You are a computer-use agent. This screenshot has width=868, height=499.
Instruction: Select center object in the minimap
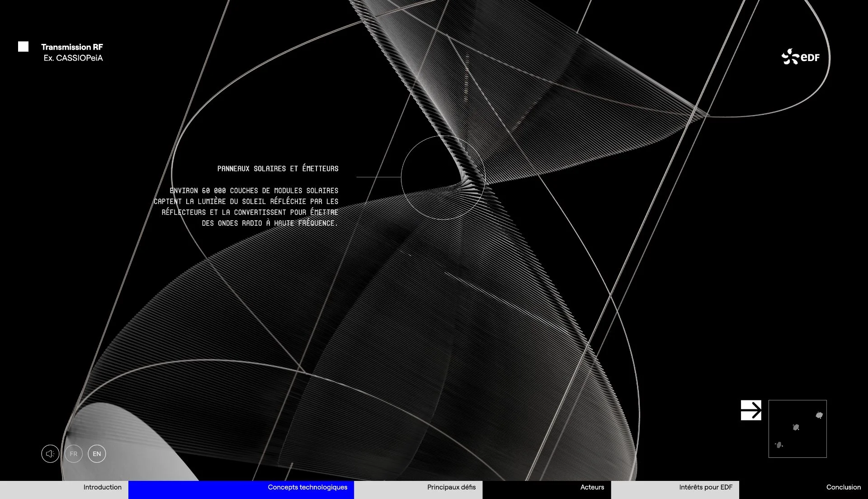tap(796, 427)
